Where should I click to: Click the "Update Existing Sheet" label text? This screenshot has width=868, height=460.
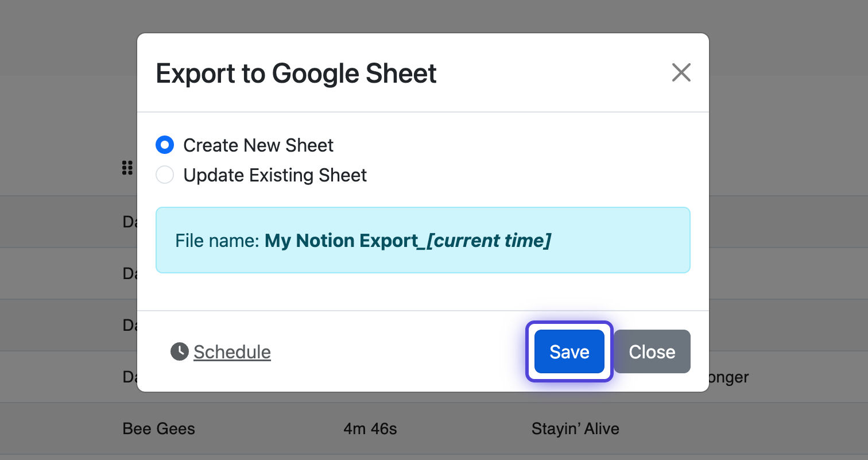pyautogui.click(x=275, y=175)
